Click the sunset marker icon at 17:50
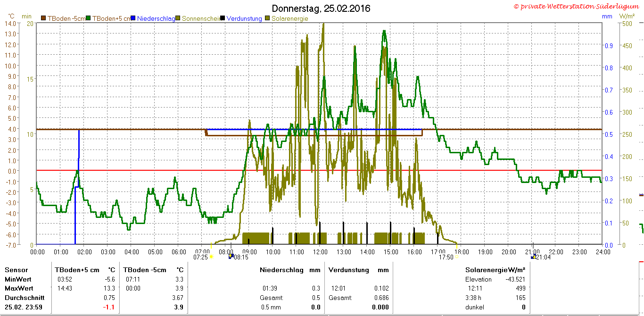The width and height of the screenshot is (644, 316). tap(456, 257)
